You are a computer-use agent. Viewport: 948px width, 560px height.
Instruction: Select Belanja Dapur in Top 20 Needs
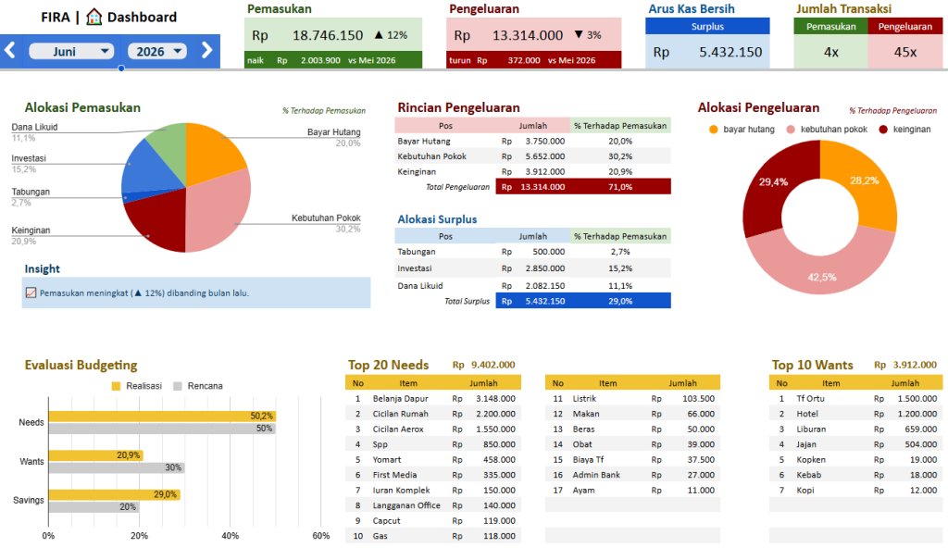(x=400, y=399)
